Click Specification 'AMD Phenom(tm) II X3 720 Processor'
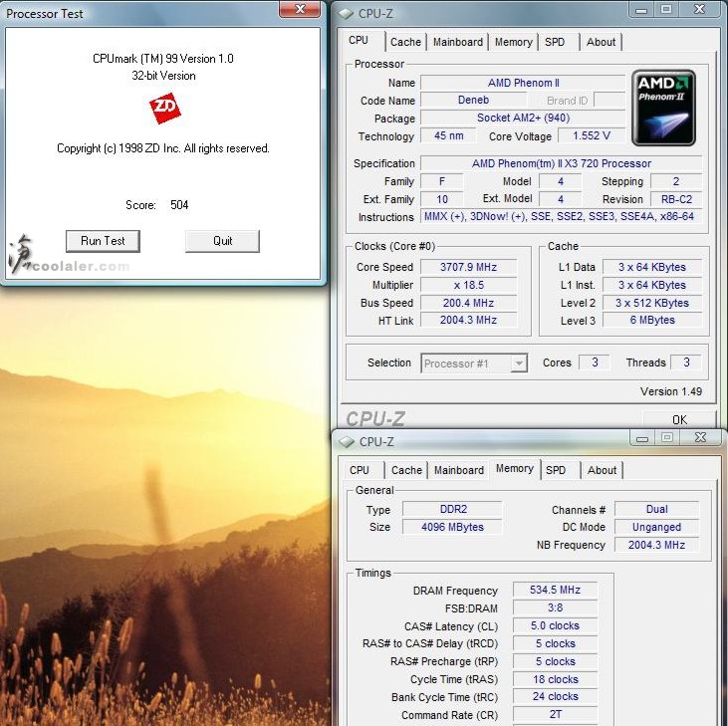 (562, 163)
